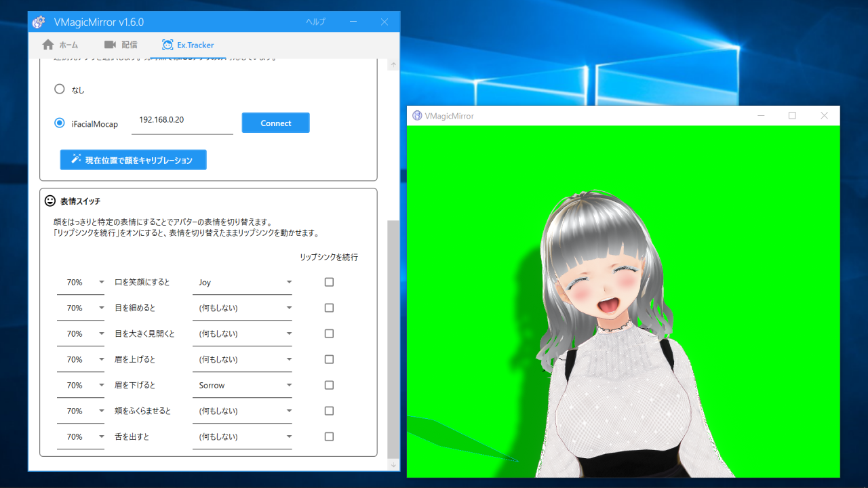Switch to the 配信 tab
This screenshot has width=868, height=488.
coord(121,45)
